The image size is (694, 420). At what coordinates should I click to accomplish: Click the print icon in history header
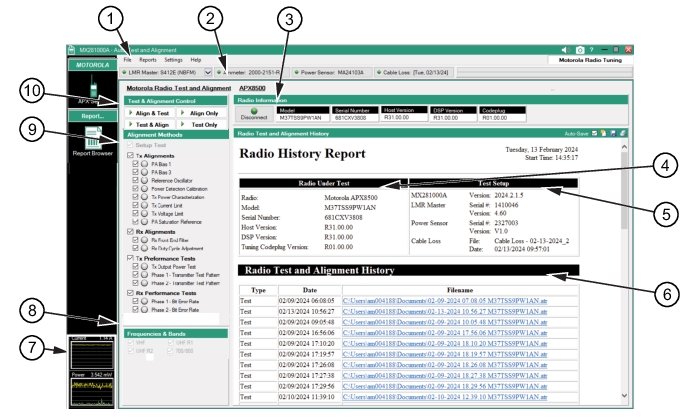(x=623, y=133)
